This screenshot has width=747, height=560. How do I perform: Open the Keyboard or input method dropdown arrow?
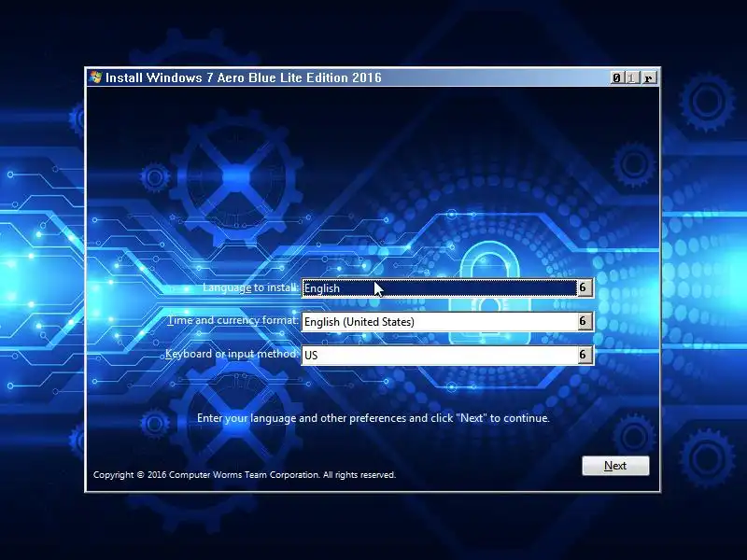[585, 355]
